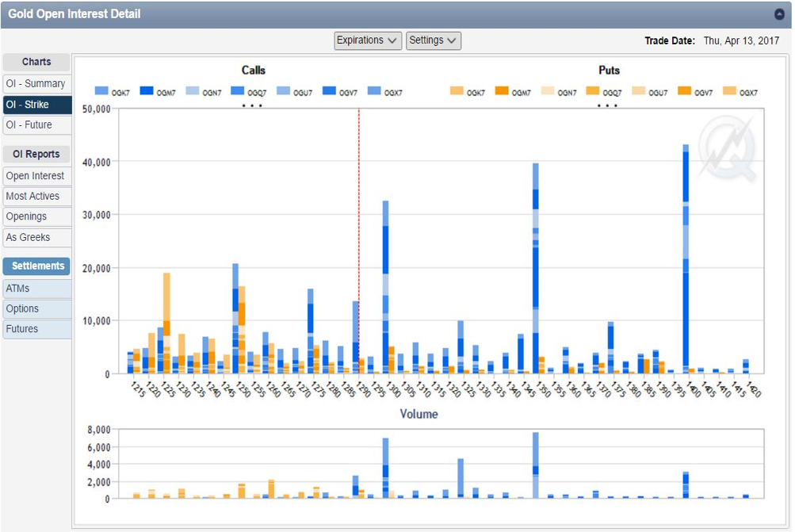795x532 pixels.
Task: Open the As Greeks report
Action: (36, 237)
